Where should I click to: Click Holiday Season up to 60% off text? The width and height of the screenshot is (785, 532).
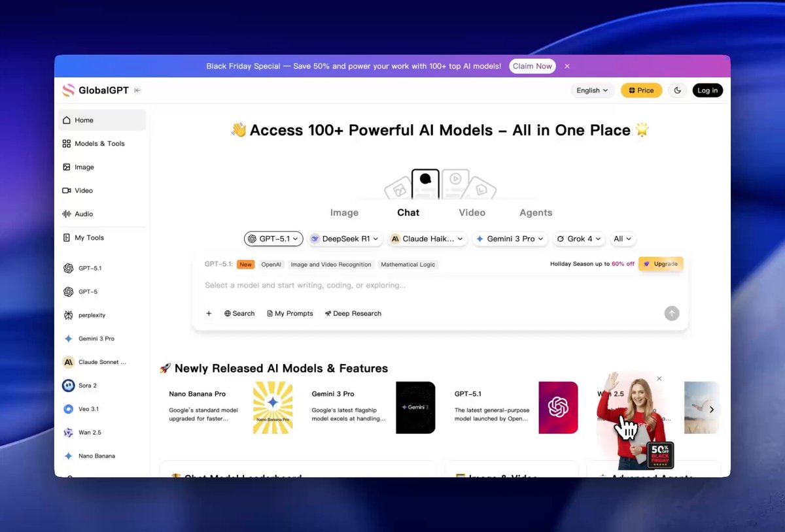point(592,264)
